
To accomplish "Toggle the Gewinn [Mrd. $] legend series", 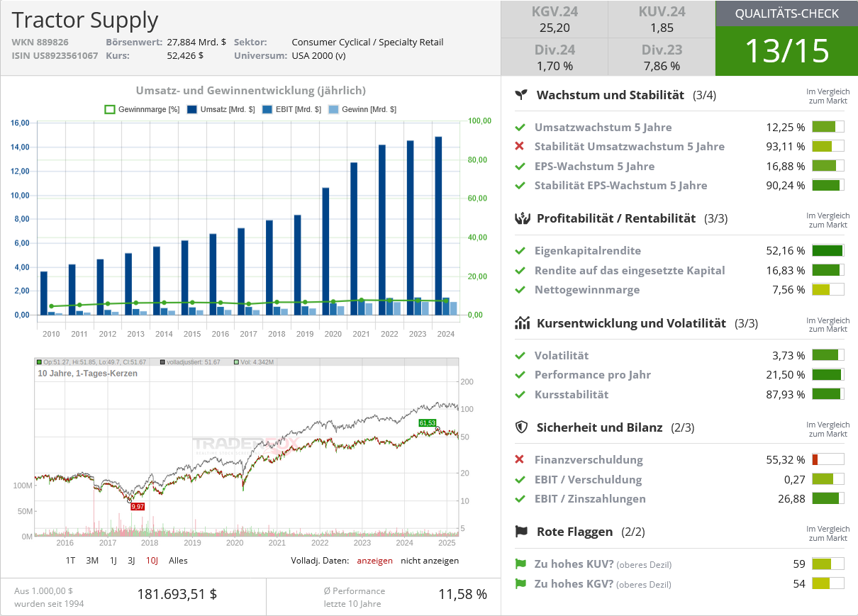I will point(362,110).
